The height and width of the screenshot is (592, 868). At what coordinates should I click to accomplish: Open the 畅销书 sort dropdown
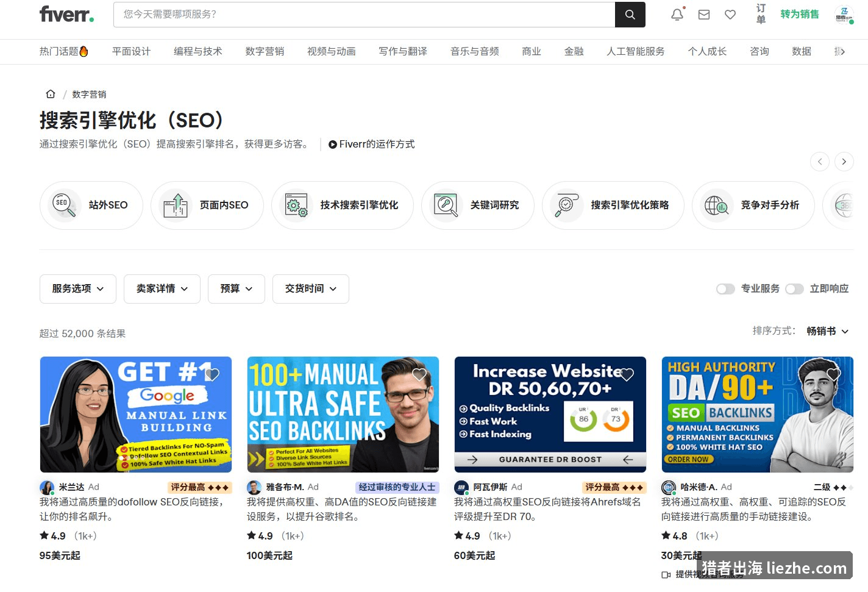828,331
